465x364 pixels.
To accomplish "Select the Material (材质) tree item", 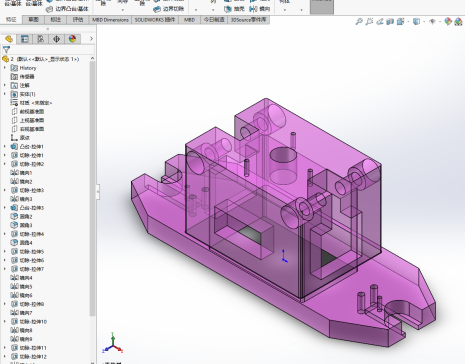I will pos(31,103).
